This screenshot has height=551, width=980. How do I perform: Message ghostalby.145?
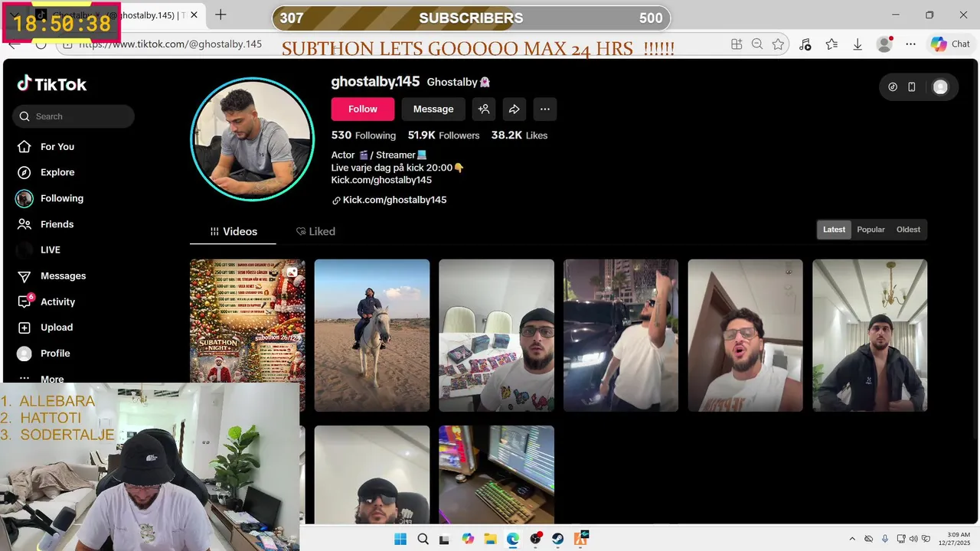point(433,109)
